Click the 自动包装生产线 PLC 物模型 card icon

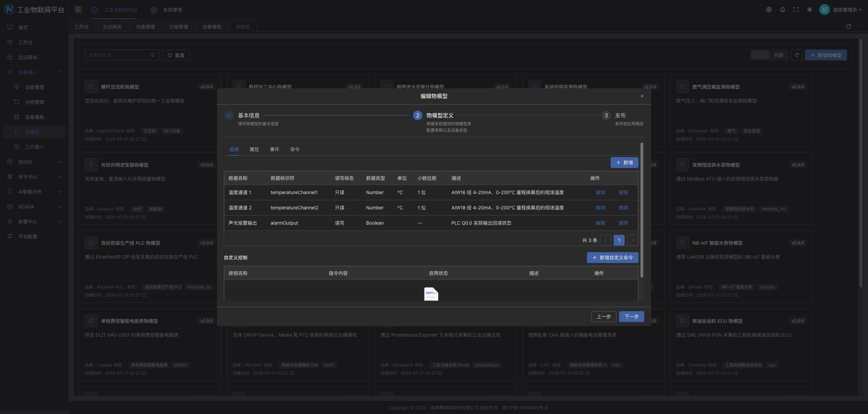[91, 243]
